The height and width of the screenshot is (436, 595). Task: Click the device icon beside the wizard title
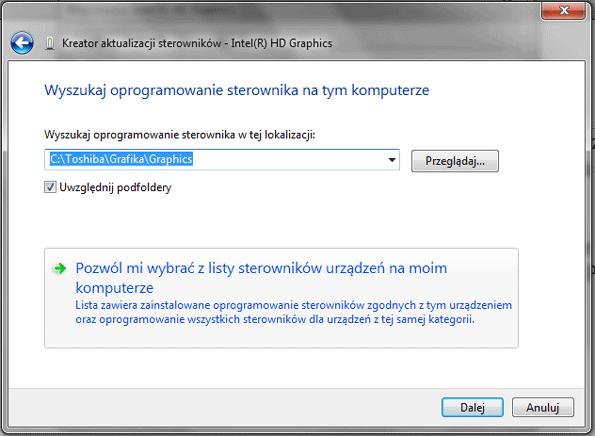[x=50, y=44]
